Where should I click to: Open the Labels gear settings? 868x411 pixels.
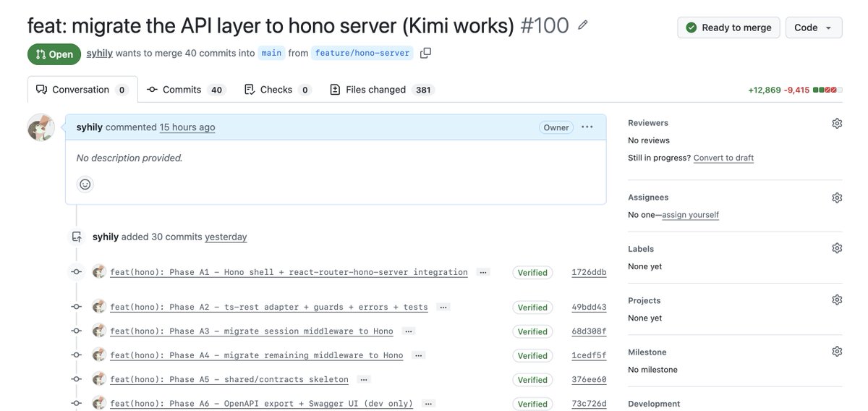[x=837, y=248]
